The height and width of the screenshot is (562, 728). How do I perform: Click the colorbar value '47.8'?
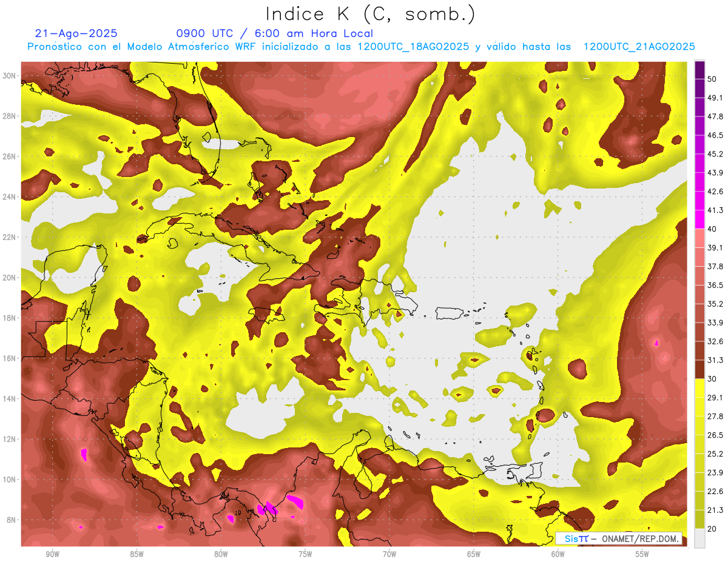[715, 116]
